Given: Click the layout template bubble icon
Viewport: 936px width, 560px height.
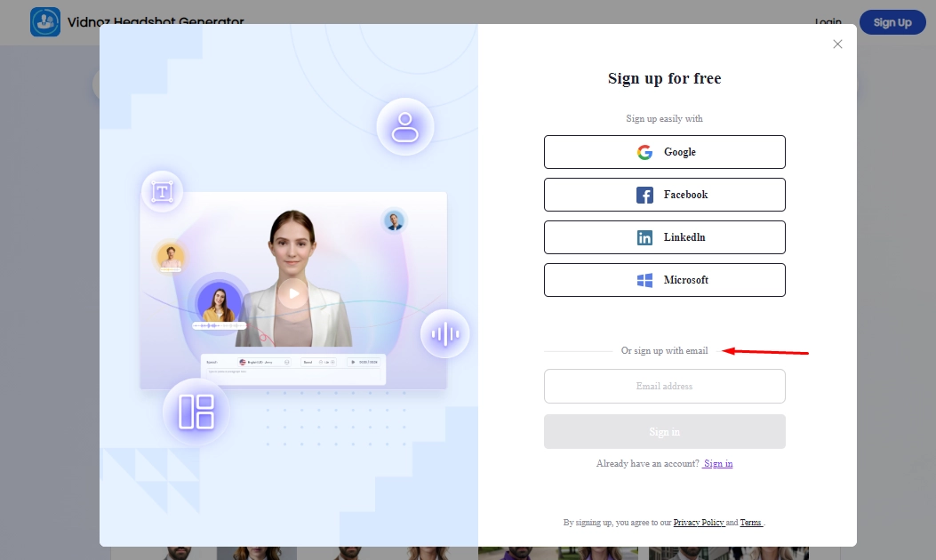Looking at the screenshot, I should click(196, 412).
